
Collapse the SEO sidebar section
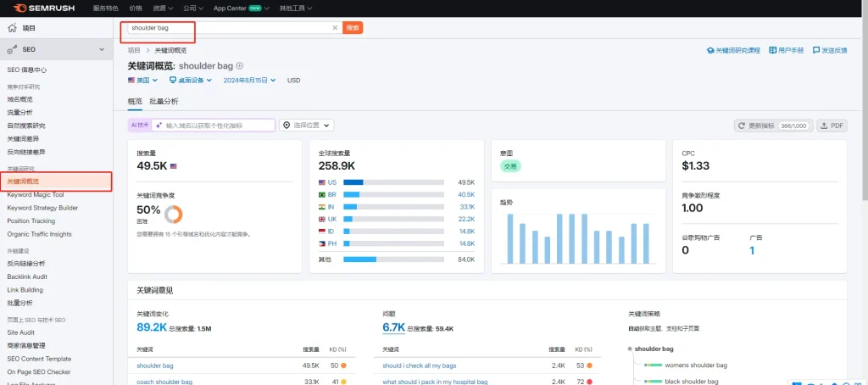102,50
